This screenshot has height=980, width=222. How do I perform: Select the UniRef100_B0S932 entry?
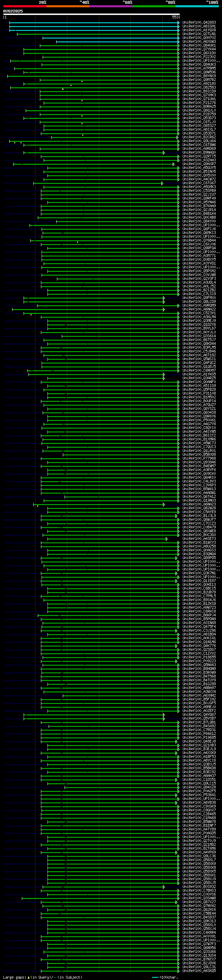pos(199,886)
